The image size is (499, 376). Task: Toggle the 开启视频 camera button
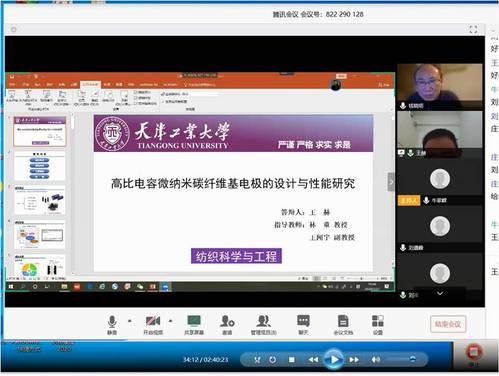[x=153, y=324]
